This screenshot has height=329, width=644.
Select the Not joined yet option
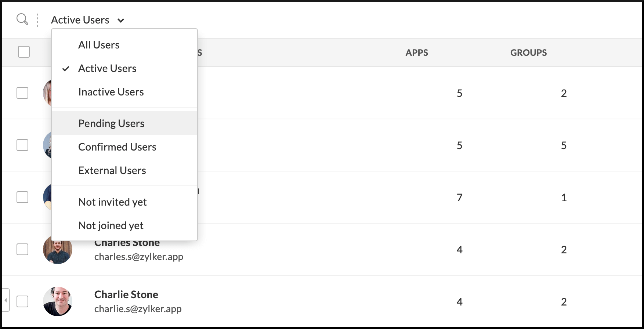tap(111, 225)
